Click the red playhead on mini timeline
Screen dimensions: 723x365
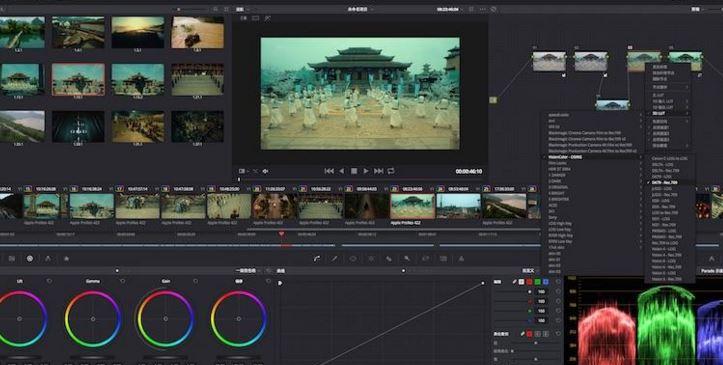(281, 234)
